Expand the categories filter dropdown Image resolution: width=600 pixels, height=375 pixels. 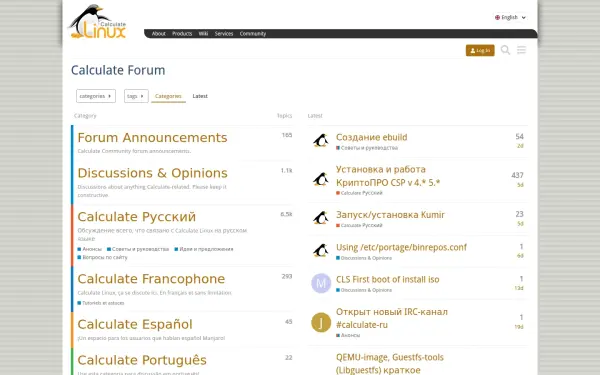[x=96, y=96]
